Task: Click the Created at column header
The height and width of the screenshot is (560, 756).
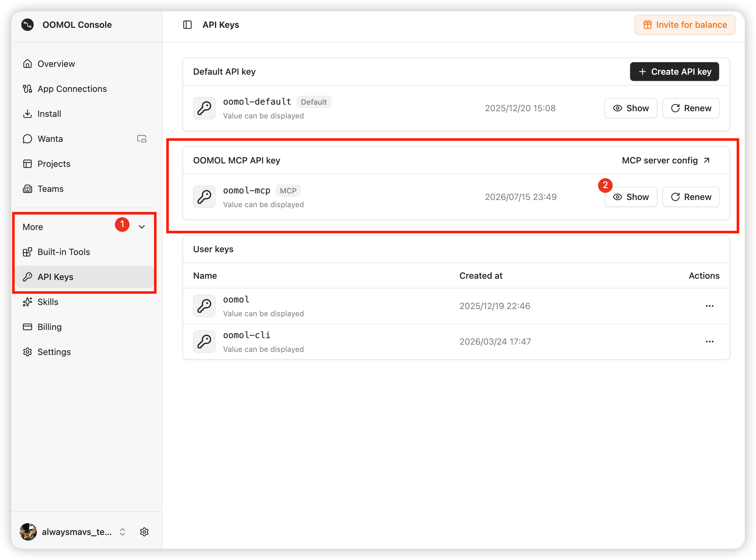Action: tap(481, 276)
